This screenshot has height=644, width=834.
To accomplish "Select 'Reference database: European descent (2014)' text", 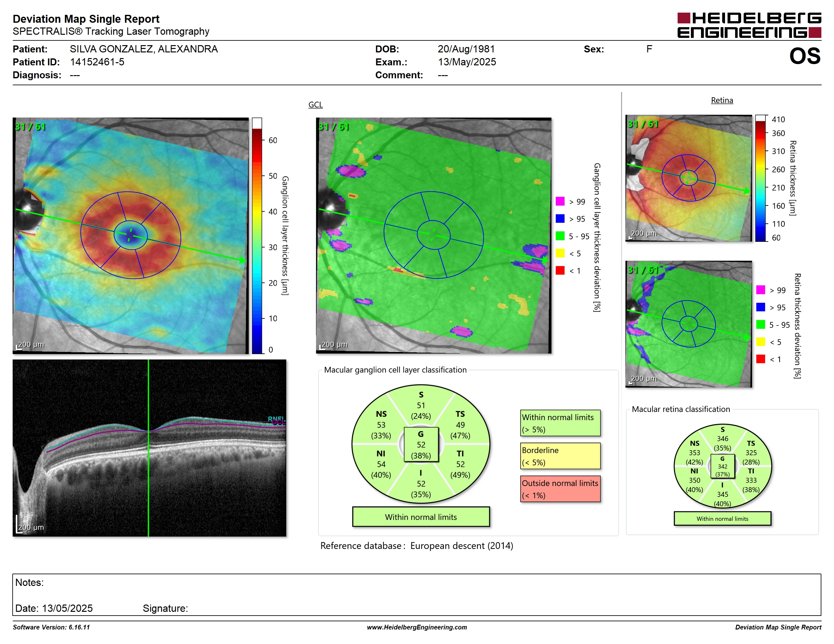I will (417, 546).
